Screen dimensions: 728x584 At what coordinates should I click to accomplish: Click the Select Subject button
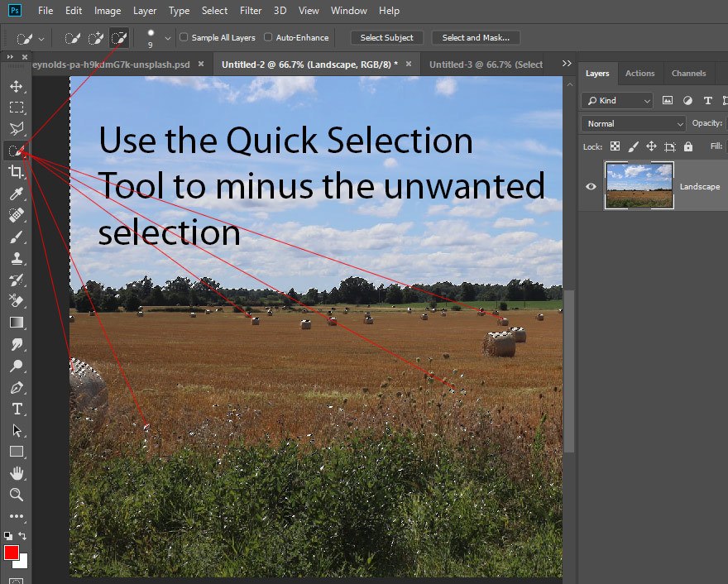(387, 37)
